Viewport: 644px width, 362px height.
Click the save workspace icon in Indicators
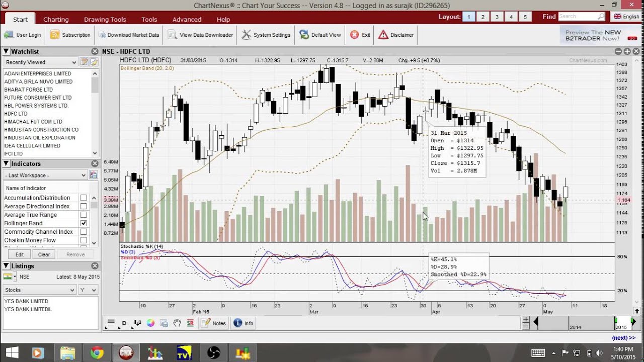tap(94, 175)
